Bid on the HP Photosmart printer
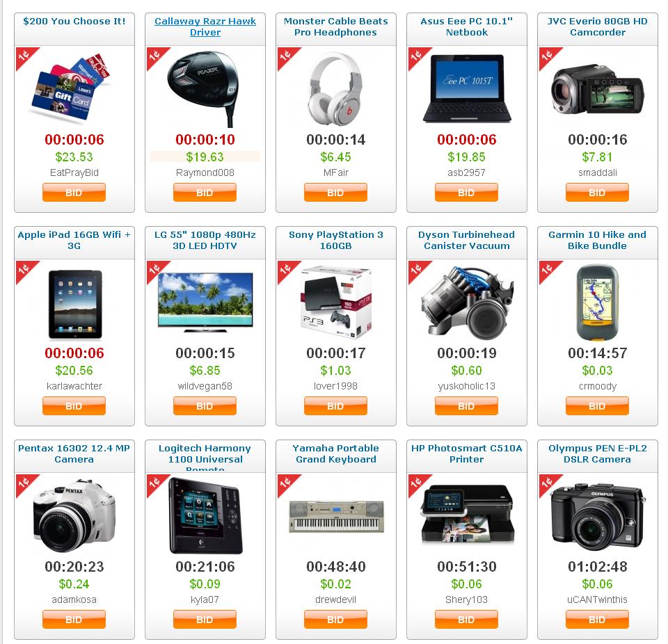This screenshot has width=668, height=644. 466,619
